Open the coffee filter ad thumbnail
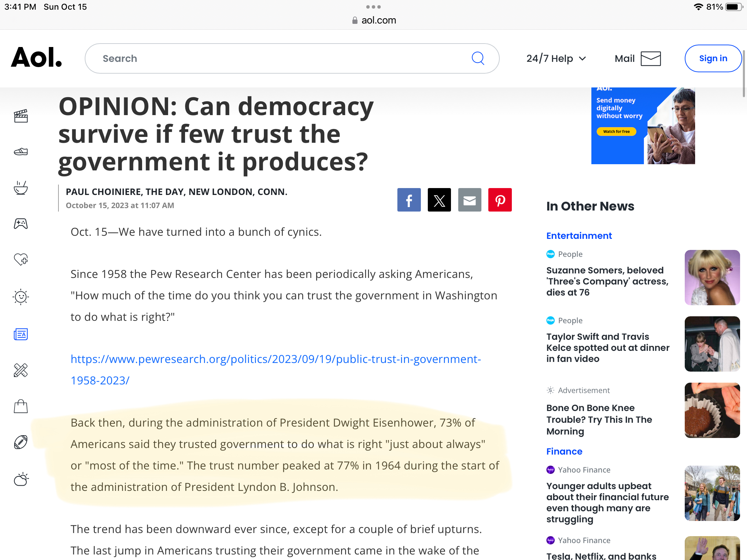This screenshot has height=560, width=747. pos(712,410)
